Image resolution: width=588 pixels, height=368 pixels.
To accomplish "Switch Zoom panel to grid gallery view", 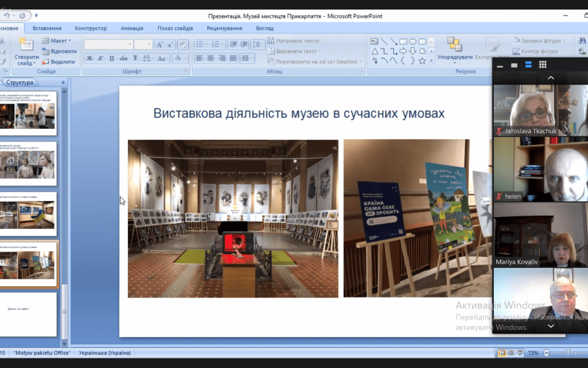I will tap(542, 65).
